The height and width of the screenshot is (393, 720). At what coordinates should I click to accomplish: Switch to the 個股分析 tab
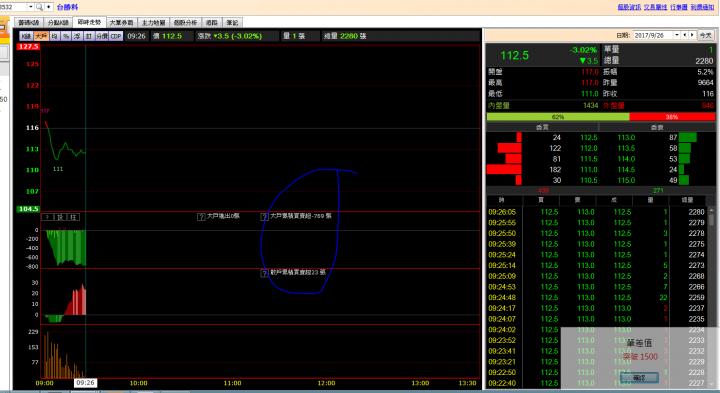185,22
